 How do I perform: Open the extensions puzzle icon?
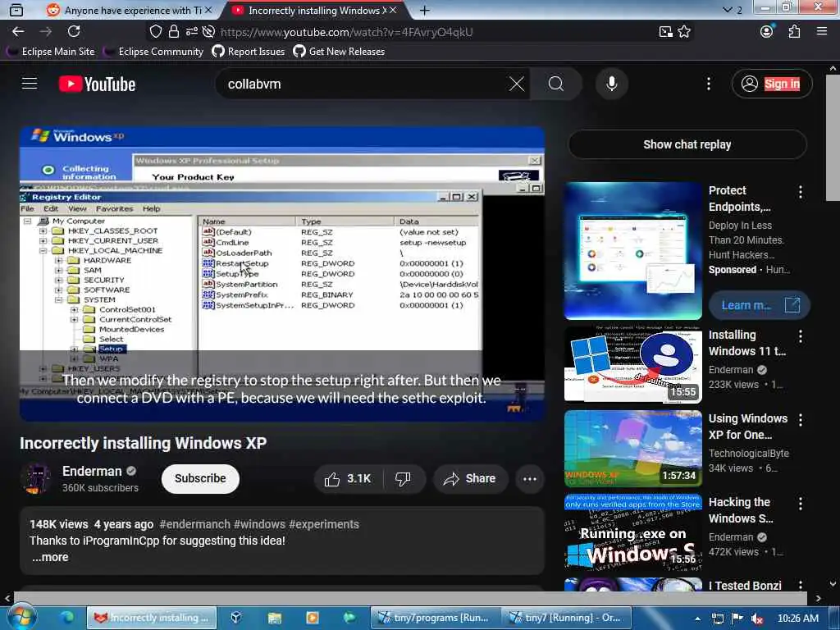[794, 32]
